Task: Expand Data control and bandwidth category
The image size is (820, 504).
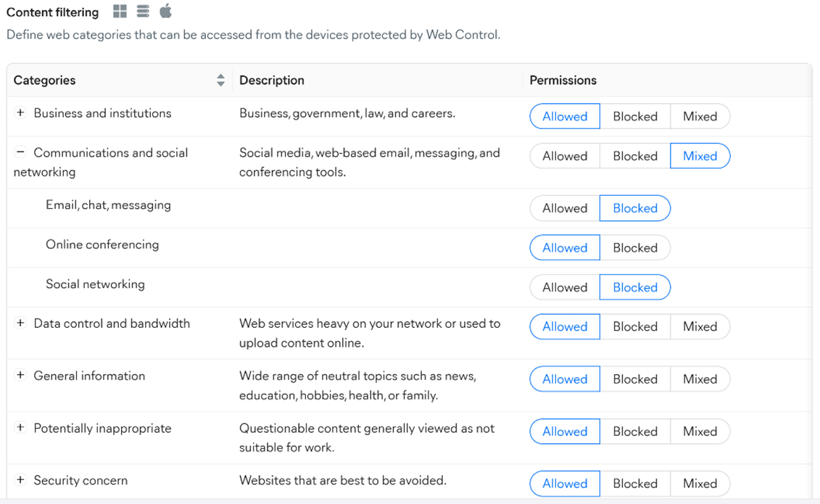Action: [x=20, y=323]
